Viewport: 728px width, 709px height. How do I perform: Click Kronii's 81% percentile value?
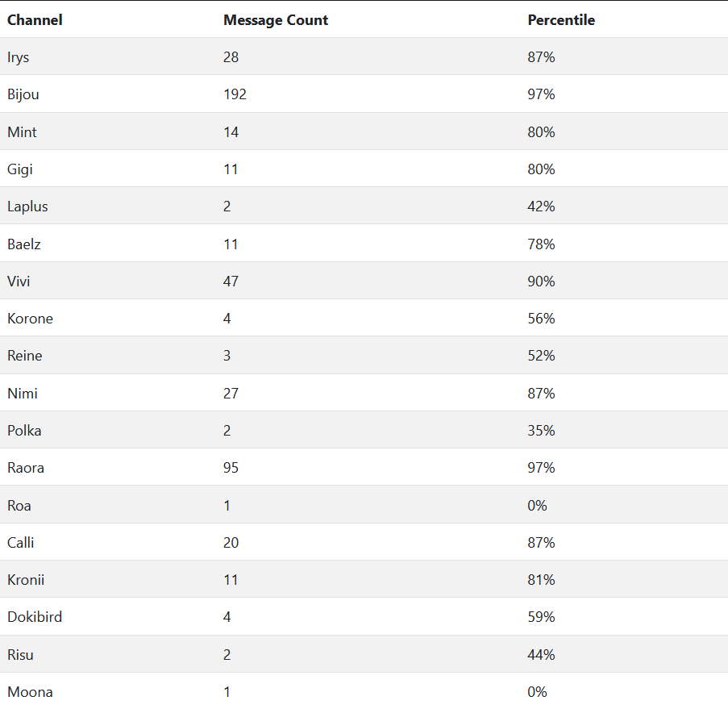(x=541, y=580)
